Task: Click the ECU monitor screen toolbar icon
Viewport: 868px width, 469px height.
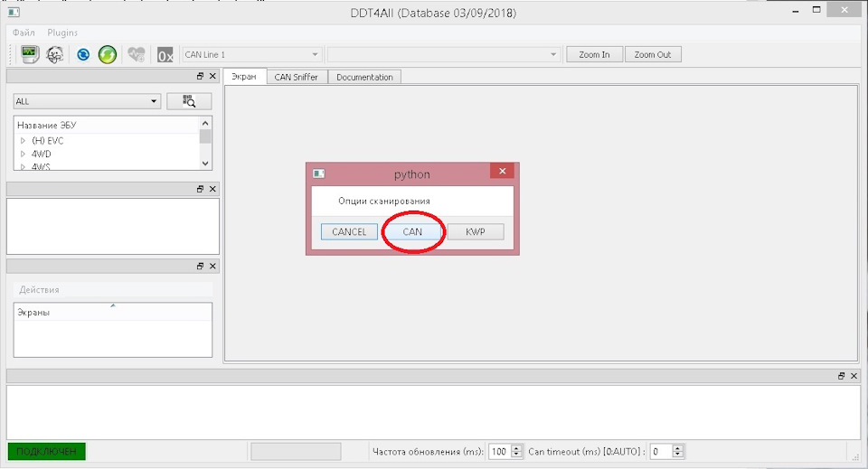Action: click(29, 54)
